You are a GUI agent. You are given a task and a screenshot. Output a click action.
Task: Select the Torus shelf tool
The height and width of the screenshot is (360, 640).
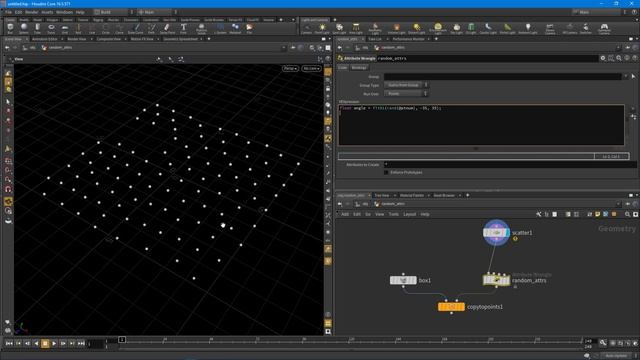coord(51,29)
